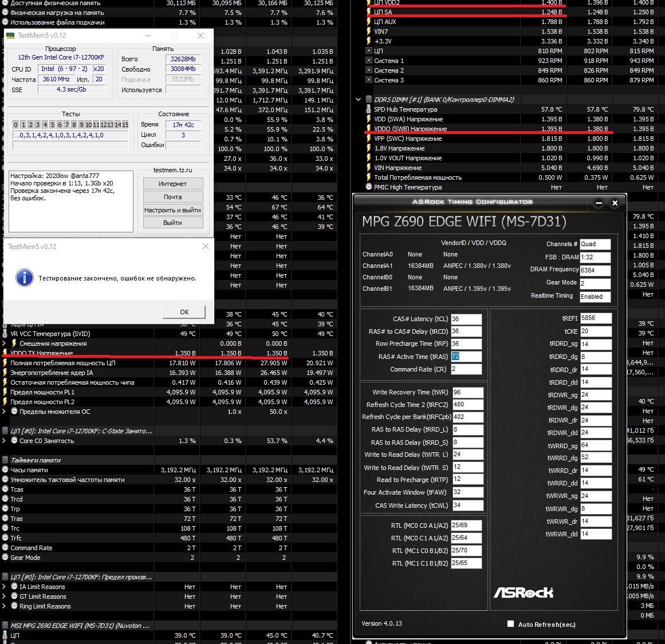Collapse the DDR5 DIMM [#1] sensor group
The width and height of the screenshot is (665, 644).
pos(358,100)
